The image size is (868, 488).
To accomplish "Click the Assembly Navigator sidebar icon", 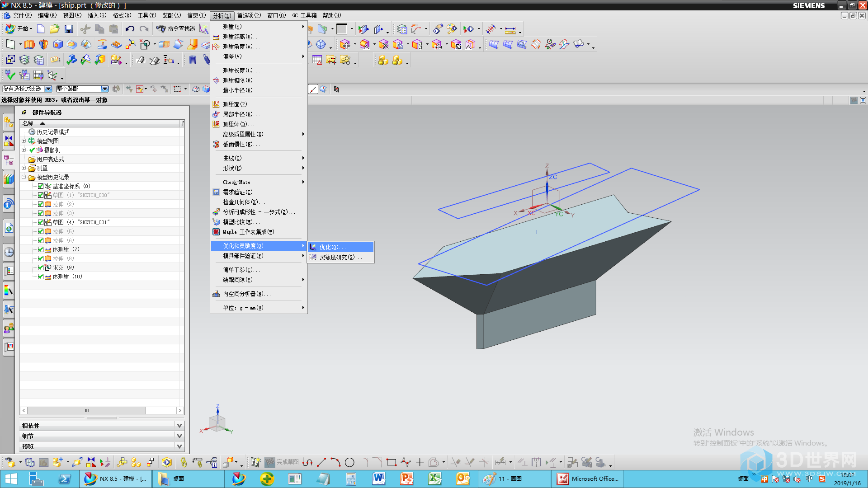I will [x=9, y=122].
